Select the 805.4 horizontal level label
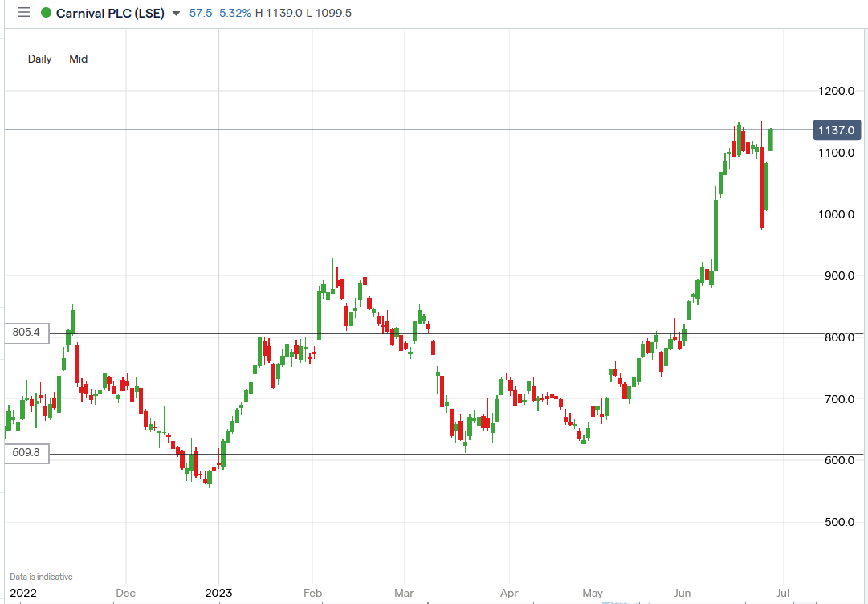Screen dimensions: 868x604 point(26,333)
